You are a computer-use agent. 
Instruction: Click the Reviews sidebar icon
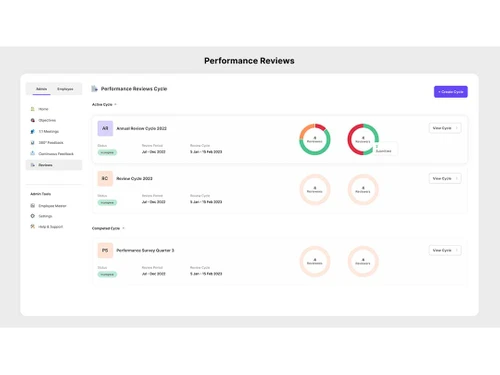click(x=32, y=165)
